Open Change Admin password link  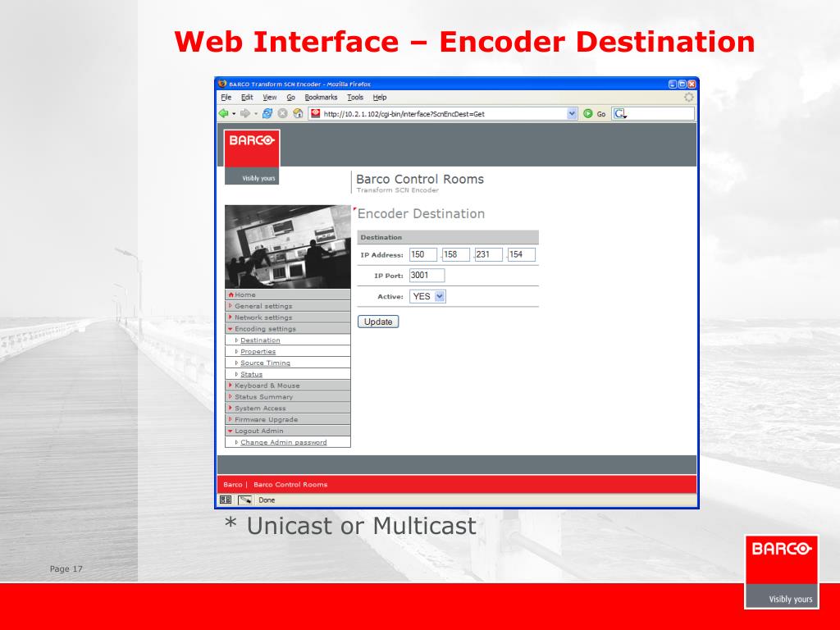click(x=283, y=442)
